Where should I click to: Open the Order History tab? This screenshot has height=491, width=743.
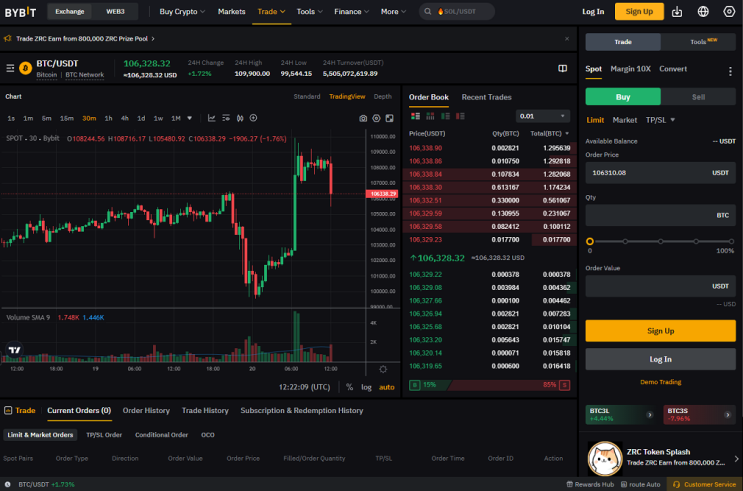146,410
